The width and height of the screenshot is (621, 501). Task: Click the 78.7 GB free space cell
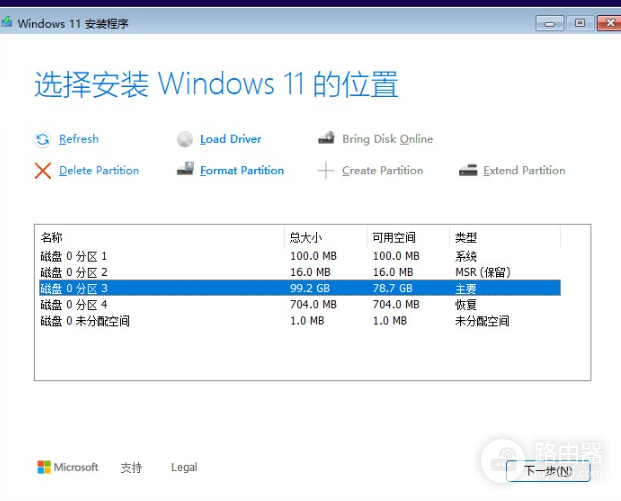pyautogui.click(x=392, y=288)
